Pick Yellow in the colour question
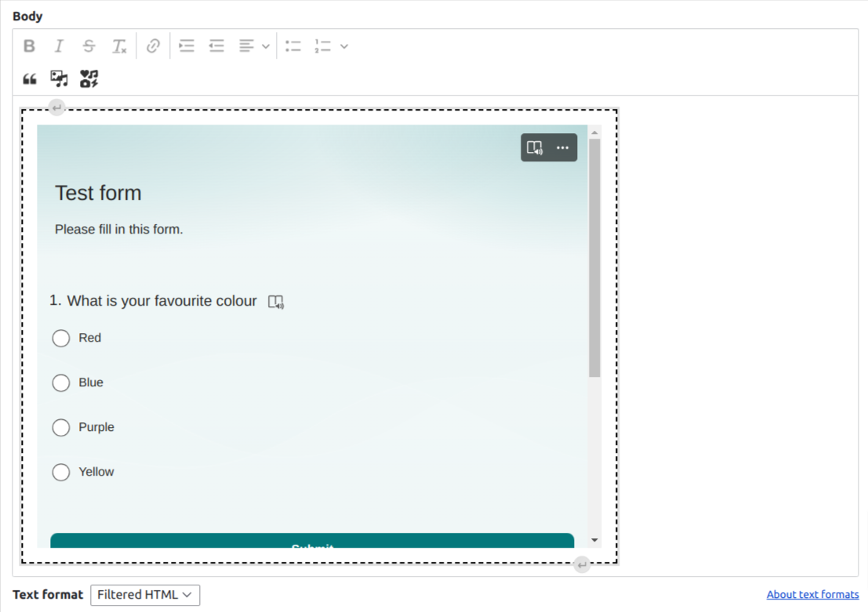This screenshot has height=612, width=868. coord(60,472)
